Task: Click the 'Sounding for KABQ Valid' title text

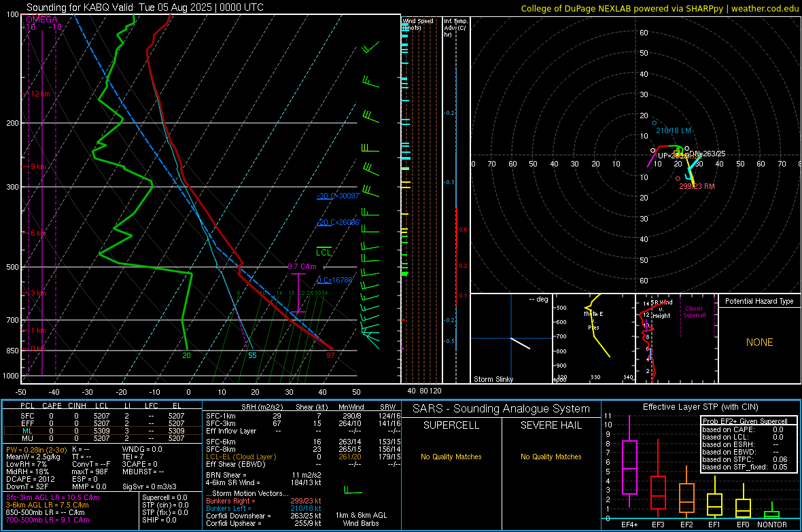Action: tap(78, 7)
